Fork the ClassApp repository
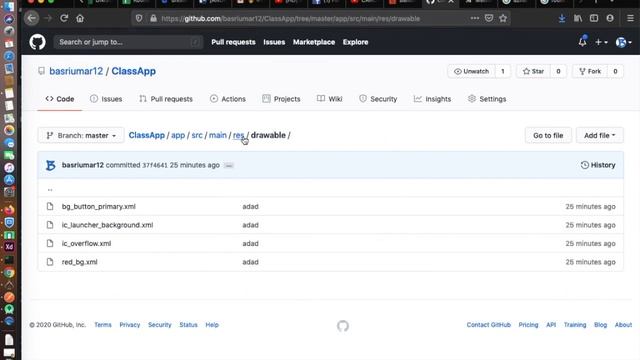 coord(590,71)
